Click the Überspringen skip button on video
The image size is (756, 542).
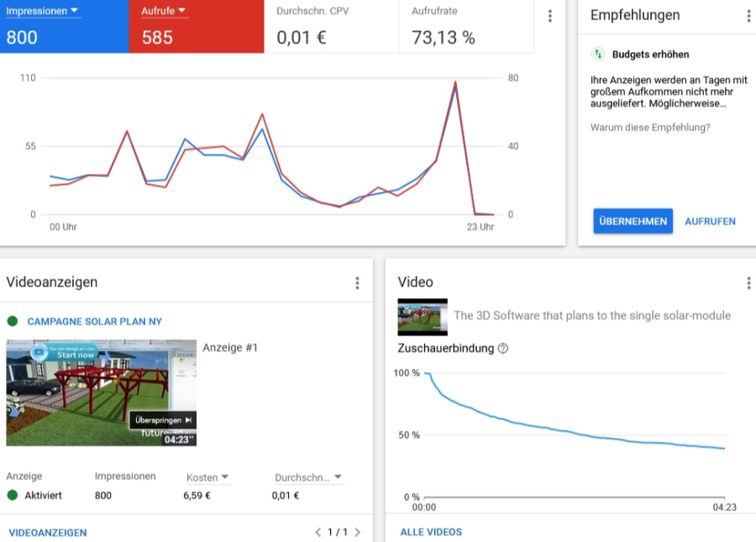(163, 419)
